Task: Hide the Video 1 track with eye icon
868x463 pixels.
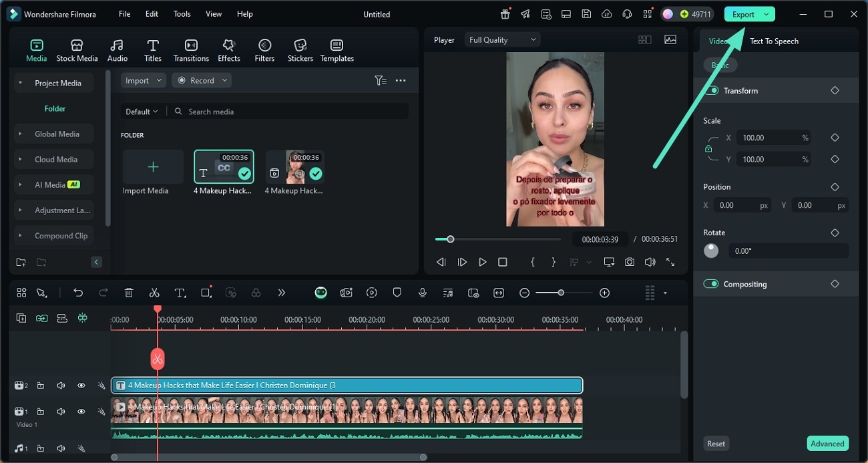Action: pyautogui.click(x=81, y=412)
